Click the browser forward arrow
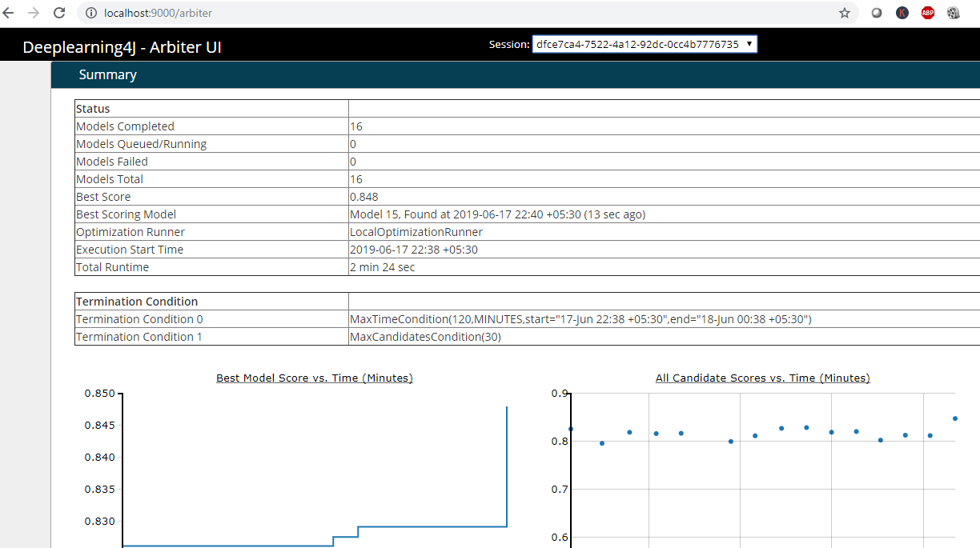Screen dimensions: 980x548 [x=34, y=13]
